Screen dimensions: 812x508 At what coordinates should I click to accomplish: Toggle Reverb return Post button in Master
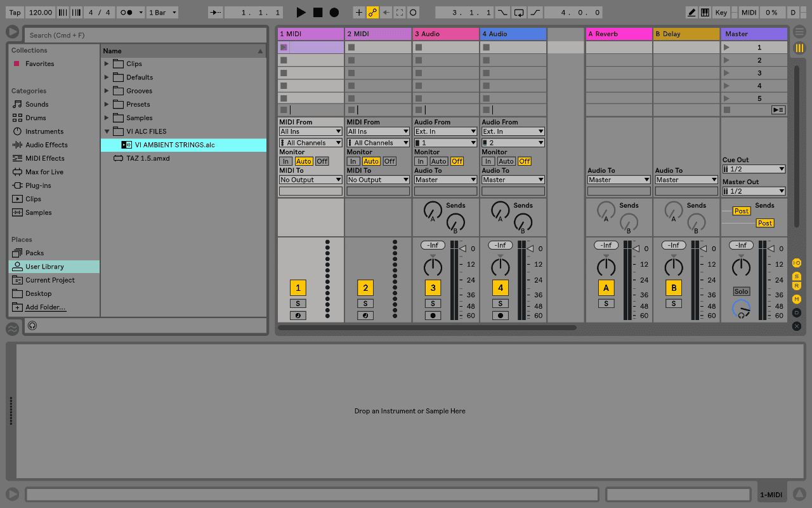coord(741,211)
